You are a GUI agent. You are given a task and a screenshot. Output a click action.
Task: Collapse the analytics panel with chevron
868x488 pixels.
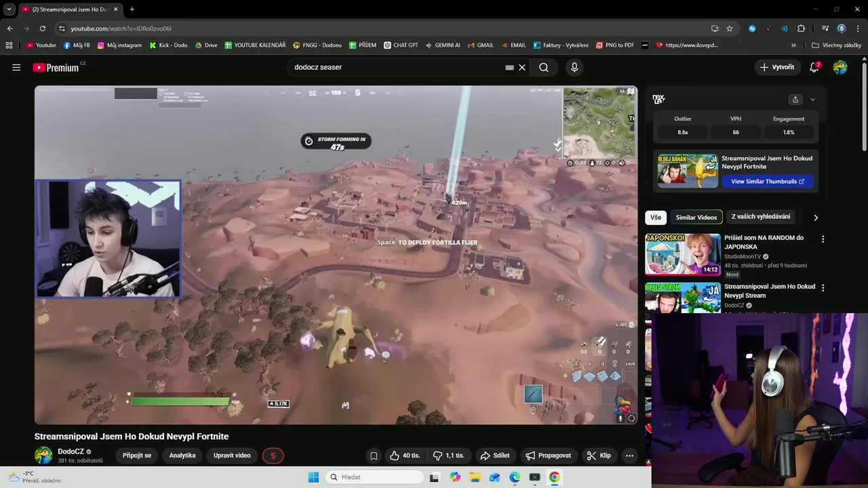point(812,100)
